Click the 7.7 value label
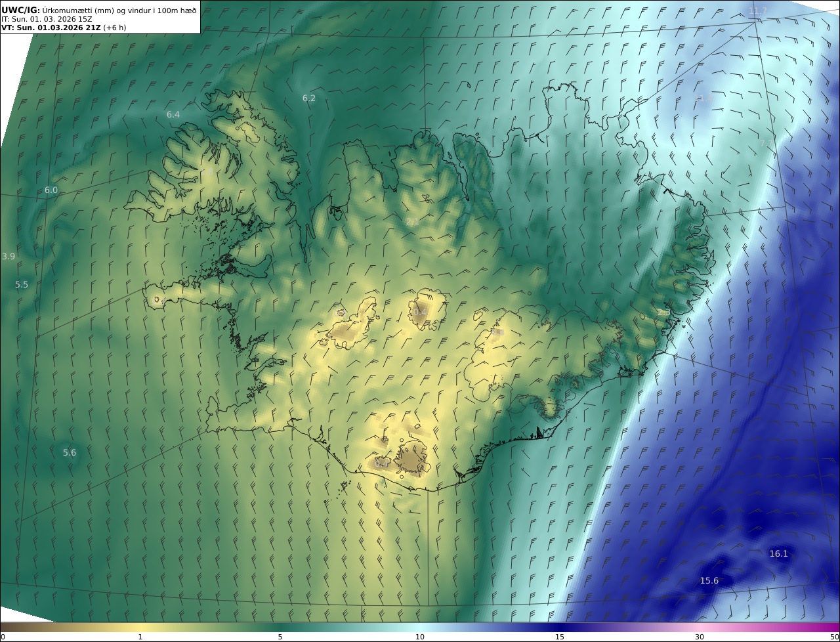This screenshot has height=642, width=840. coord(766,143)
